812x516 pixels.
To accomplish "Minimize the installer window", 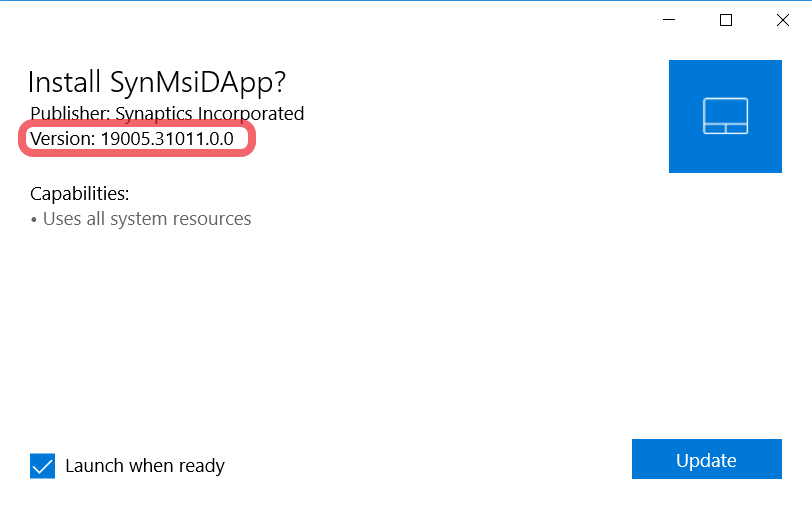I will pos(669,20).
